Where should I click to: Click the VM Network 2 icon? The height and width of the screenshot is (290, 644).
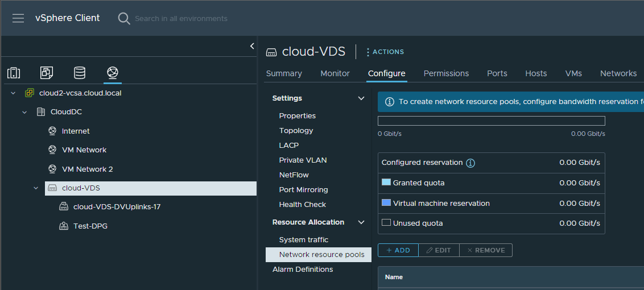click(x=52, y=169)
